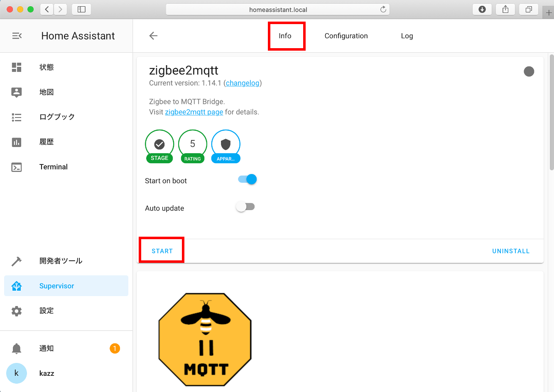The height and width of the screenshot is (392, 554).
Task: Switch to the Info tab
Action: (285, 36)
